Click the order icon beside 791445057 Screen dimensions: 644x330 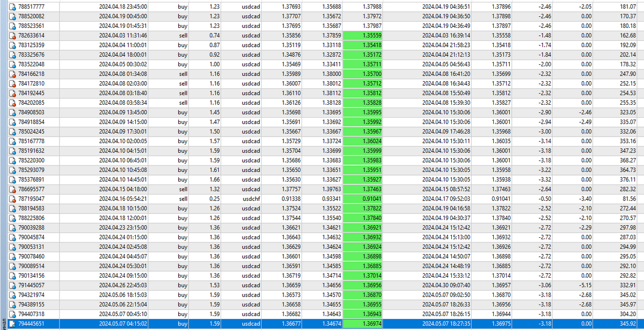(x=12, y=285)
